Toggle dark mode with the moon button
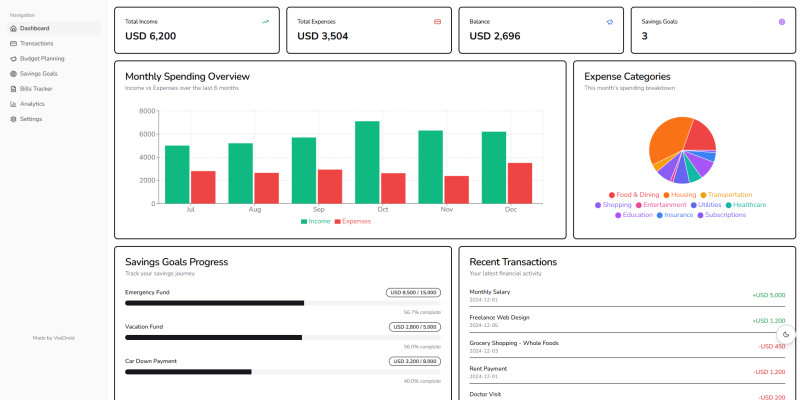 pyautogui.click(x=786, y=335)
